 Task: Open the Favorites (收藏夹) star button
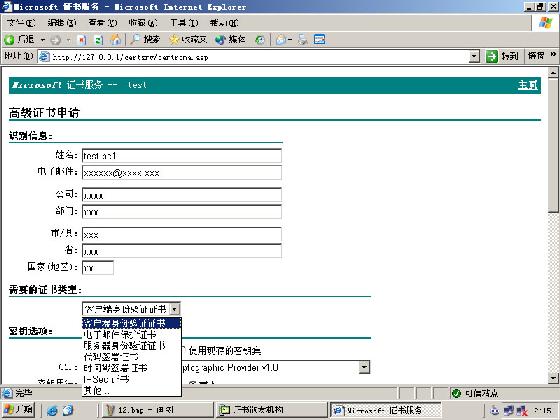[188, 39]
